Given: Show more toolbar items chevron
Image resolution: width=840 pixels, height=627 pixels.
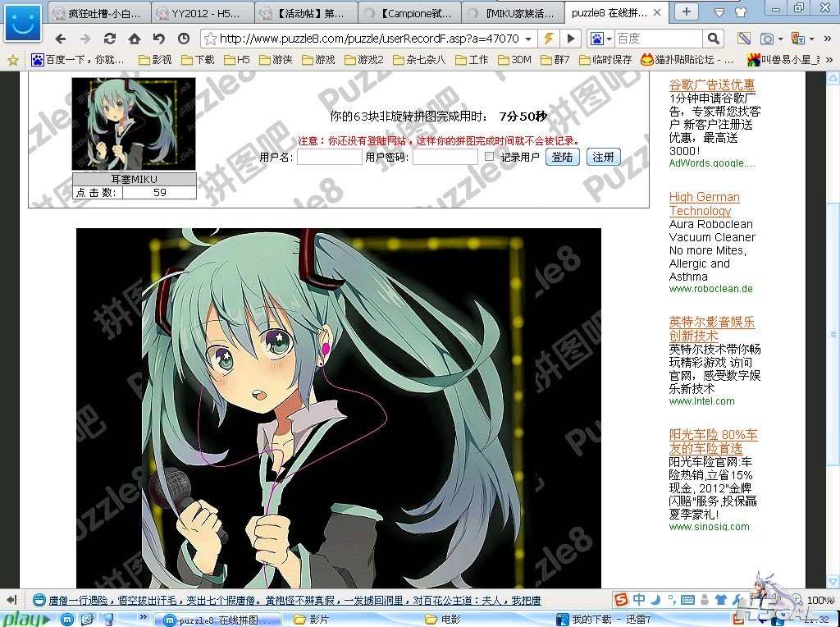Looking at the screenshot, I should click(829, 39).
